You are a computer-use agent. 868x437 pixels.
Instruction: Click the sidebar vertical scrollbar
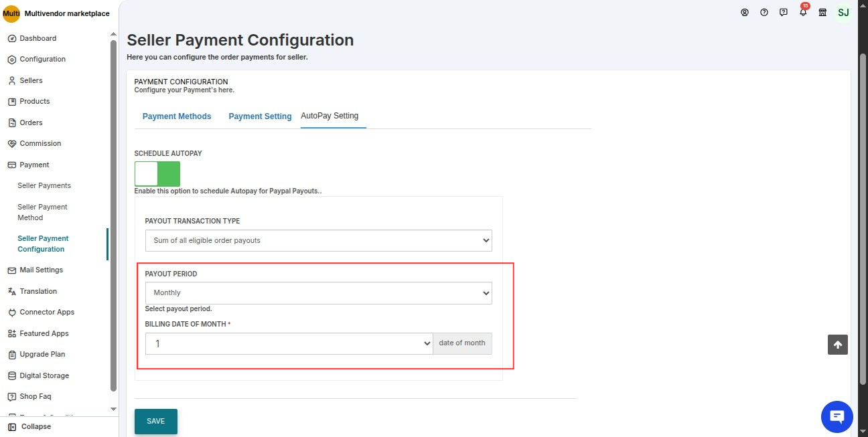(x=113, y=214)
